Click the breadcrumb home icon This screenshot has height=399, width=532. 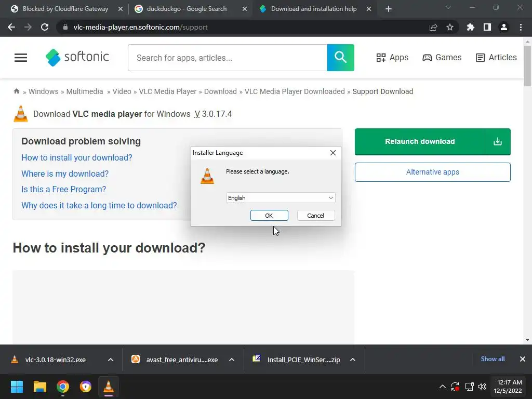[16, 91]
